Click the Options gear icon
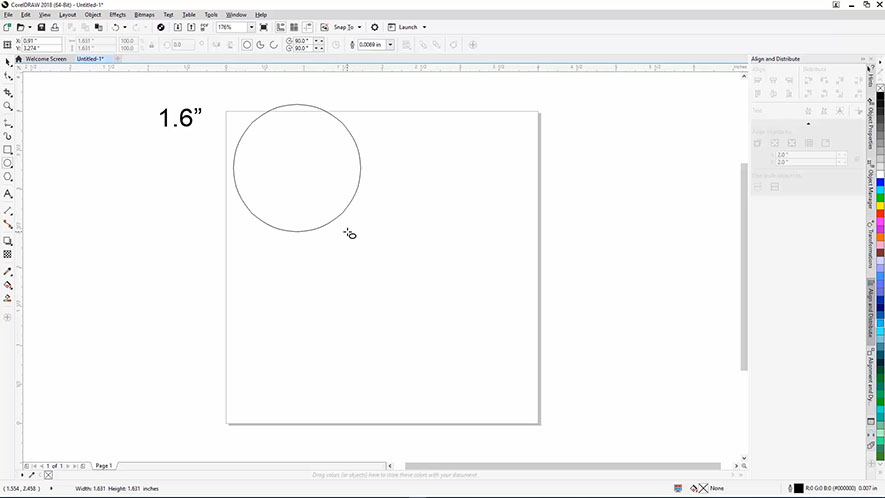Image resolution: width=885 pixels, height=498 pixels. (375, 27)
